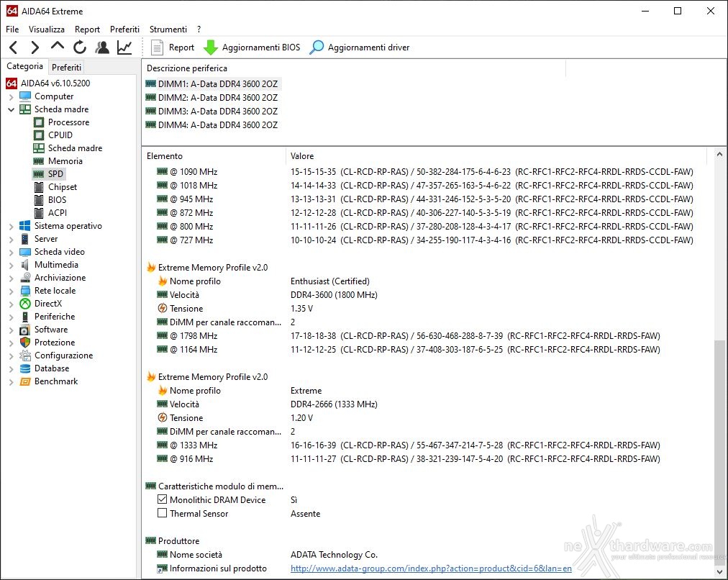Click the flame icon beside Nome profilo Enthusiast

pos(162,281)
